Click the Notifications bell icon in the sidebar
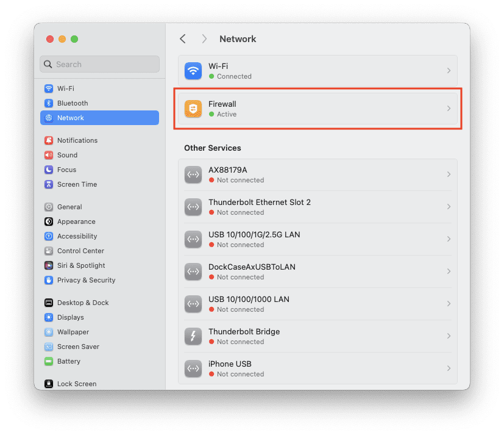 coord(49,140)
